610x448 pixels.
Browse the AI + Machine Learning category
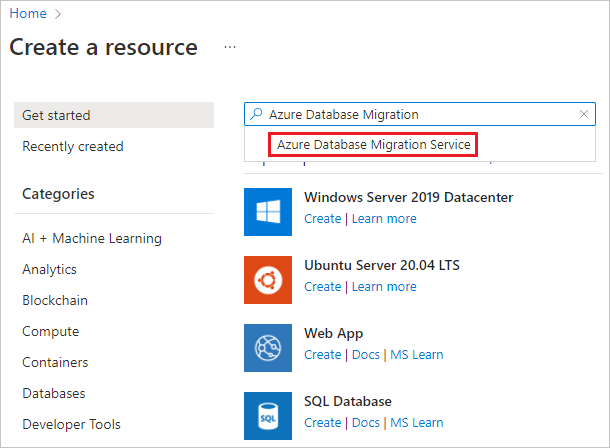tap(91, 239)
